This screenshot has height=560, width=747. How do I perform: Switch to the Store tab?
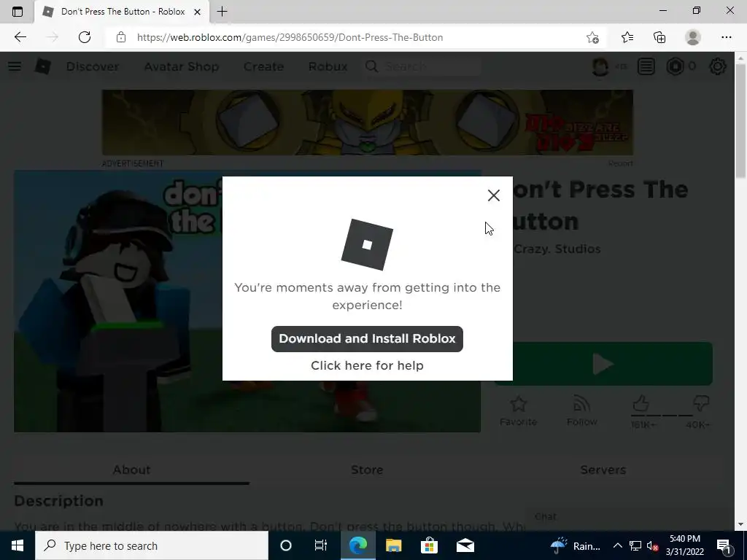[x=367, y=470]
